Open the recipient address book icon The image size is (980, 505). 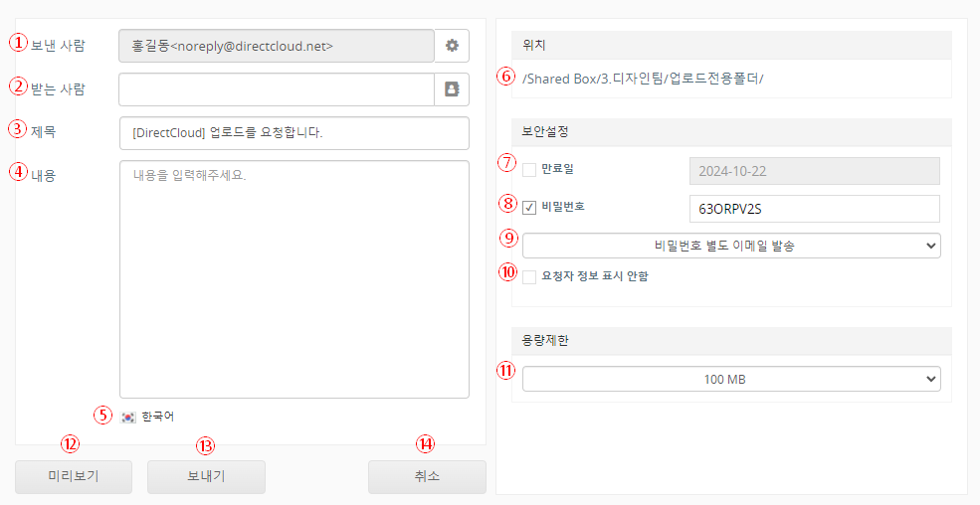(x=452, y=89)
